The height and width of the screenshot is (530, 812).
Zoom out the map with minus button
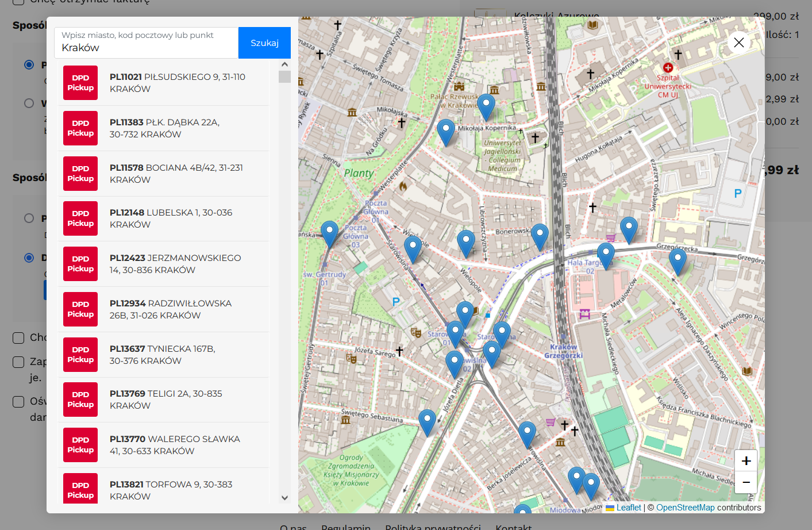pos(746,482)
